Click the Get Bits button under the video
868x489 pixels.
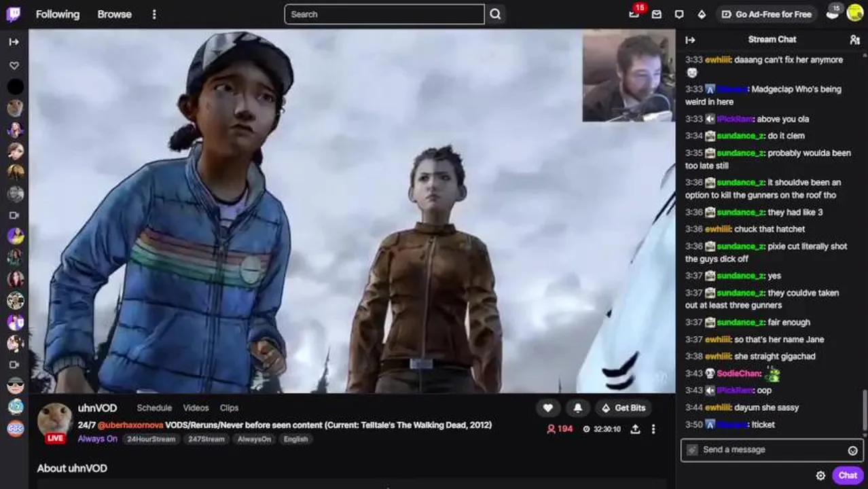click(x=623, y=407)
